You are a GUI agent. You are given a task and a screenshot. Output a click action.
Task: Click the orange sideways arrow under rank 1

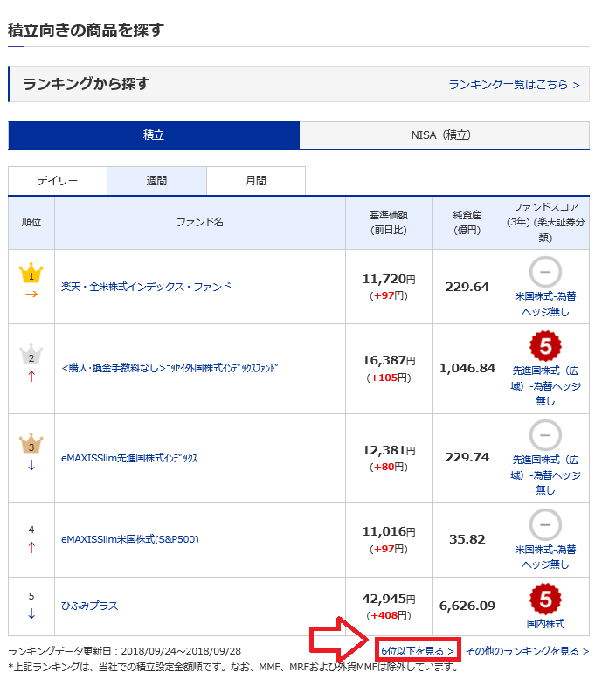[x=31, y=295]
